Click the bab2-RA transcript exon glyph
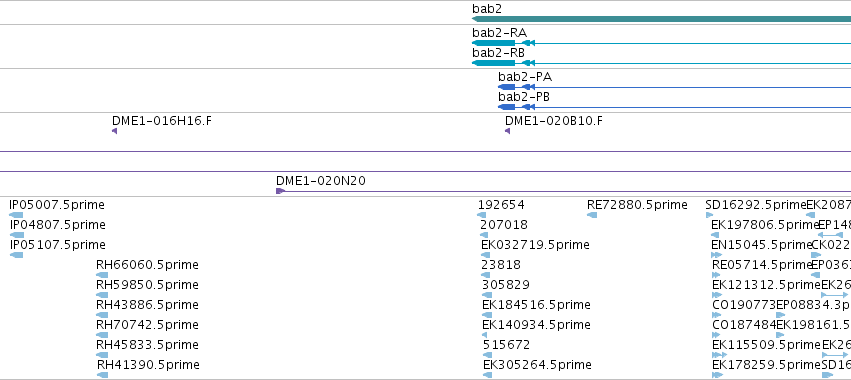This screenshot has height=380, width=851. point(493,43)
